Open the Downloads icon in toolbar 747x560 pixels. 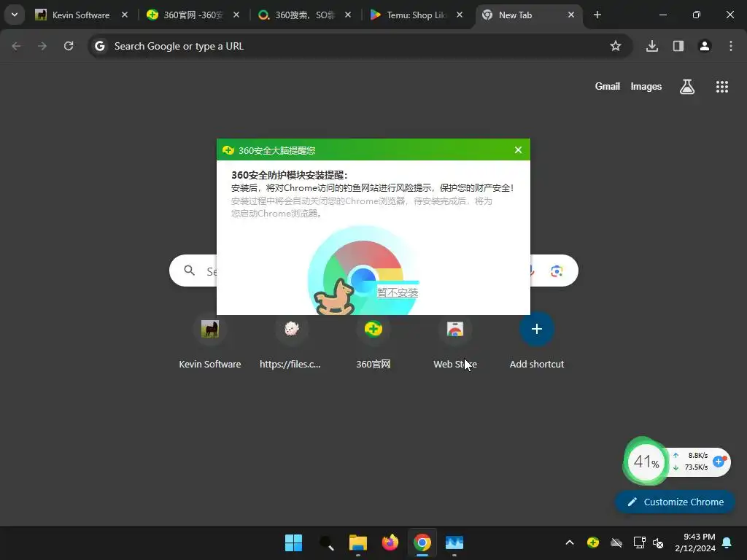pos(652,46)
